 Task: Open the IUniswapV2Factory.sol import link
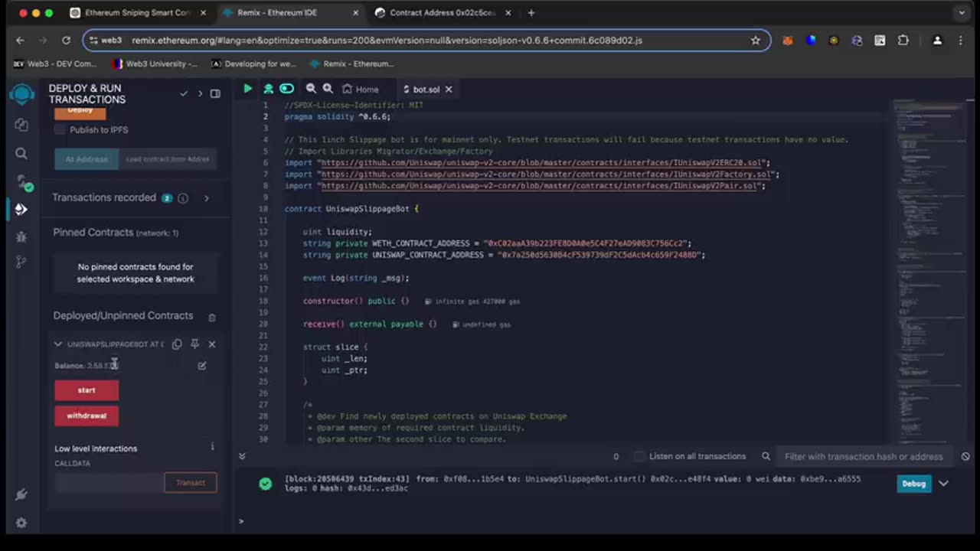coord(547,174)
